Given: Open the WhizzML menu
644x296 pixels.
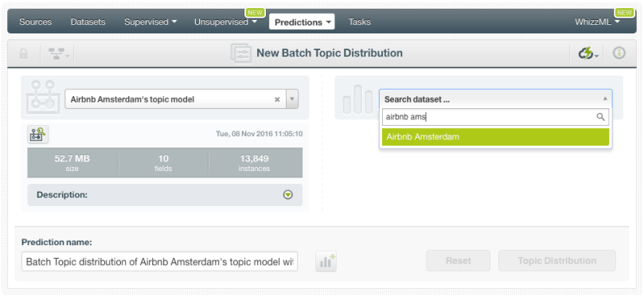Looking at the screenshot, I should click(x=597, y=21).
